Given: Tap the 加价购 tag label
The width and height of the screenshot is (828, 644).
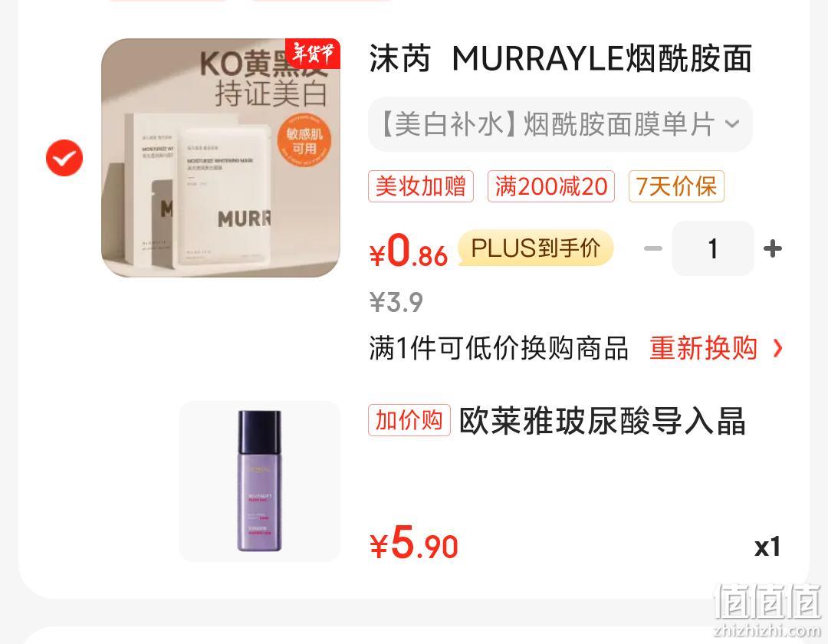Looking at the screenshot, I should [x=409, y=420].
